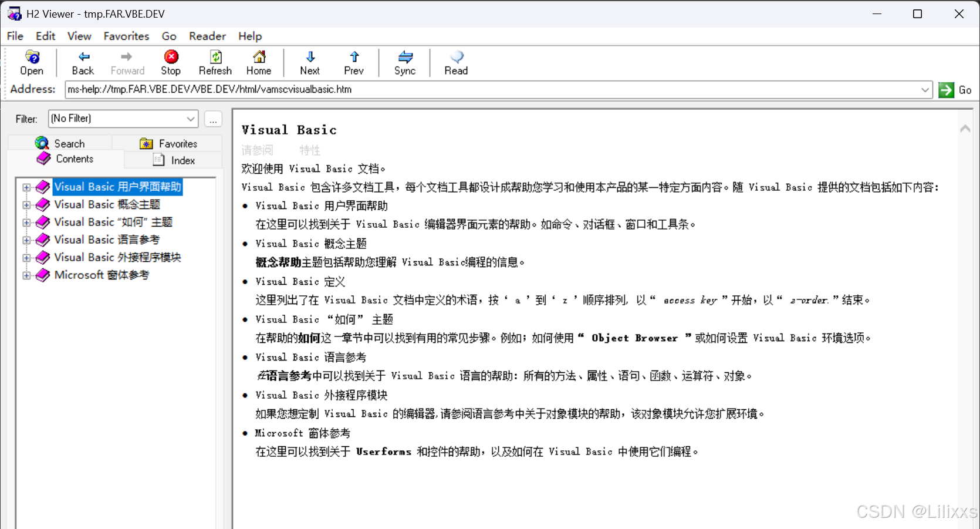The image size is (980, 529).
Task: Click the H2 Viewer title bar icon
Action: (14, 14)
